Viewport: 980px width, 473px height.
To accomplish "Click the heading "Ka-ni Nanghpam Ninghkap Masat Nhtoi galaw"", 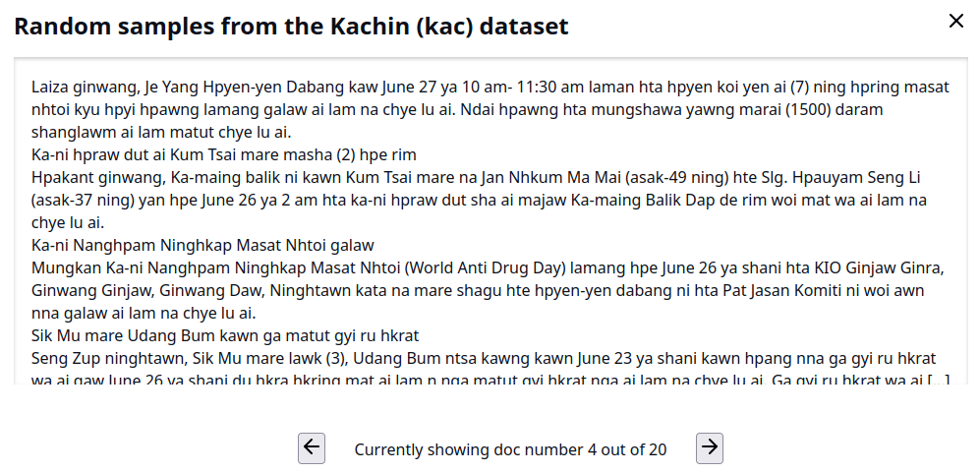I will pyautogui.click(x=202, y=246).
